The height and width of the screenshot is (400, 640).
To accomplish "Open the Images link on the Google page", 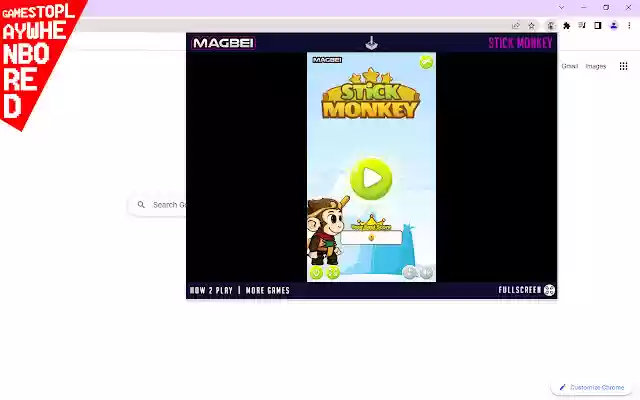I will 596,66.
